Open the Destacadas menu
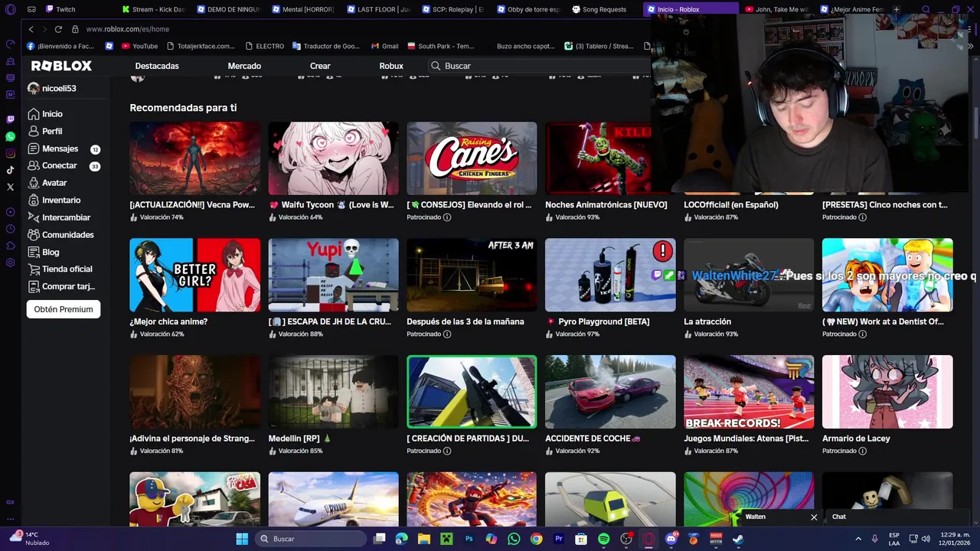The width and height of the screenshot is (980, 551). pos(157,66)
